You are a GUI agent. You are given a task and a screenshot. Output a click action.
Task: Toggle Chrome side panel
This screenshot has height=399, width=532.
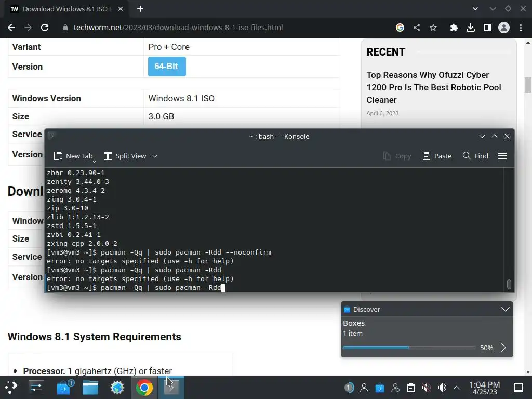487,28
